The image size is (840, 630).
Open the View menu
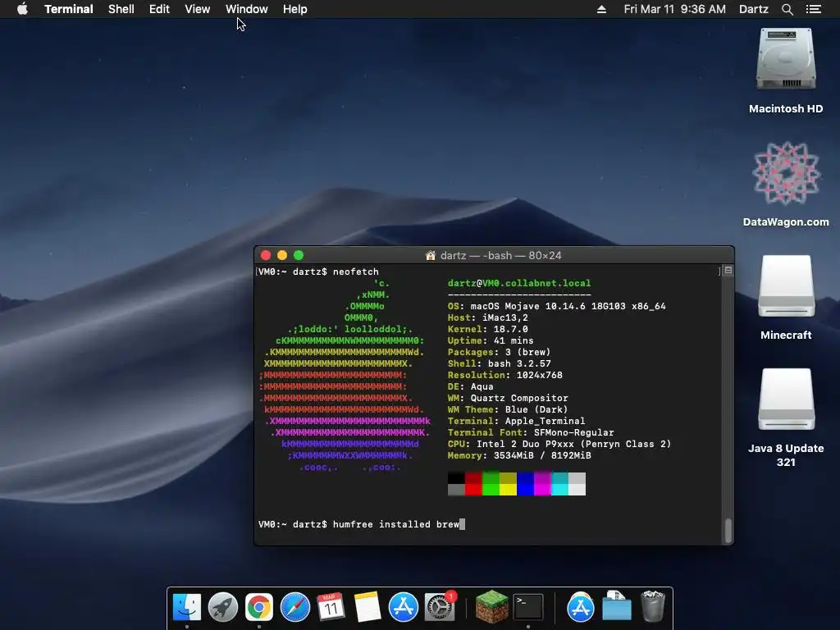pos(197,9)
